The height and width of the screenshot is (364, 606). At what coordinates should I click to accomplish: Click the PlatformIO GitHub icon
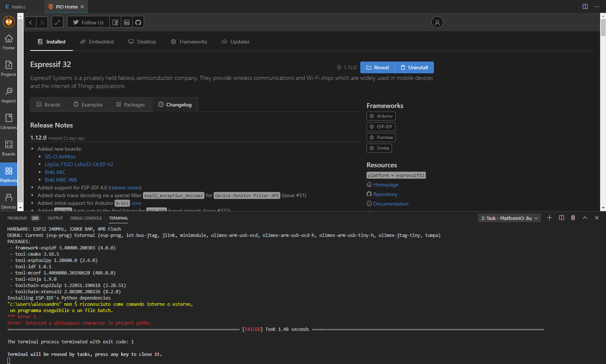138,22
